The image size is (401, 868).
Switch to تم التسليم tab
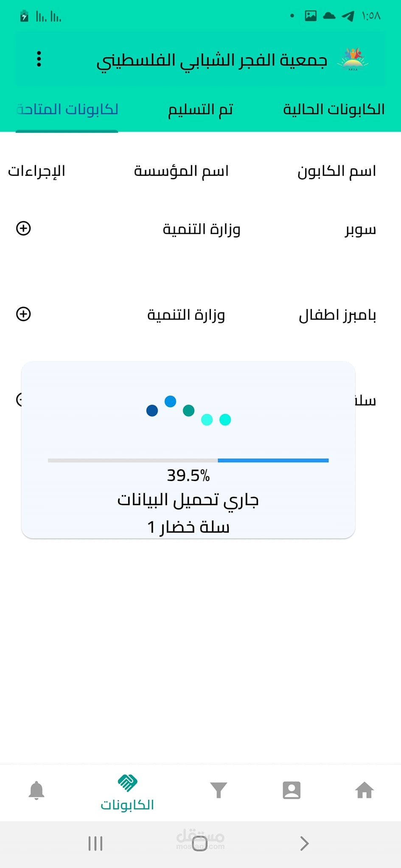pos(200,109)
